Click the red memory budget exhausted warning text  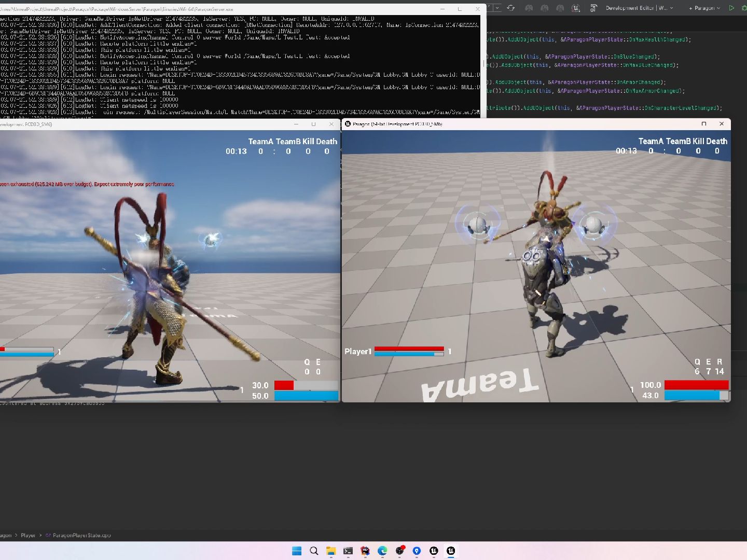[87, 184]
